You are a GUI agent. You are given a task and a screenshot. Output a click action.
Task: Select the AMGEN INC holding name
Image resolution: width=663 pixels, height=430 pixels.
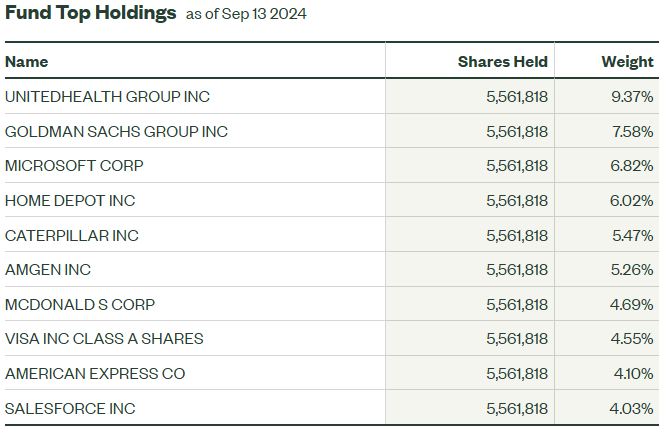point(48,270)
